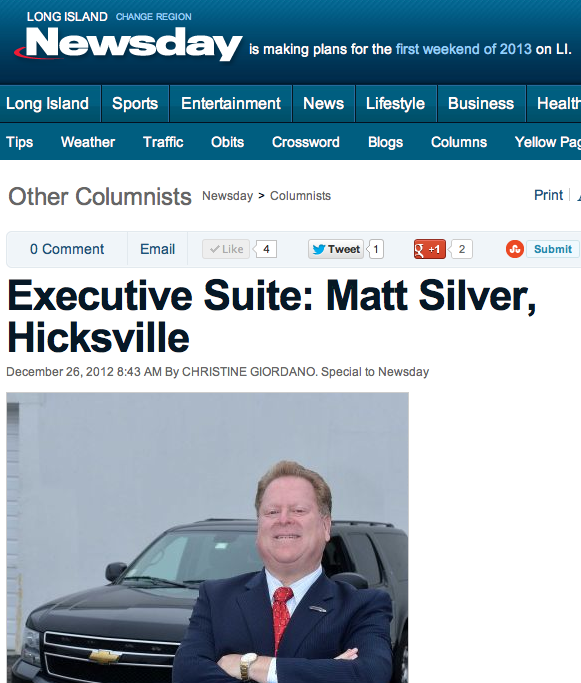Select the Sports navigation tab

pyautogui.click(x=135, y=104)
